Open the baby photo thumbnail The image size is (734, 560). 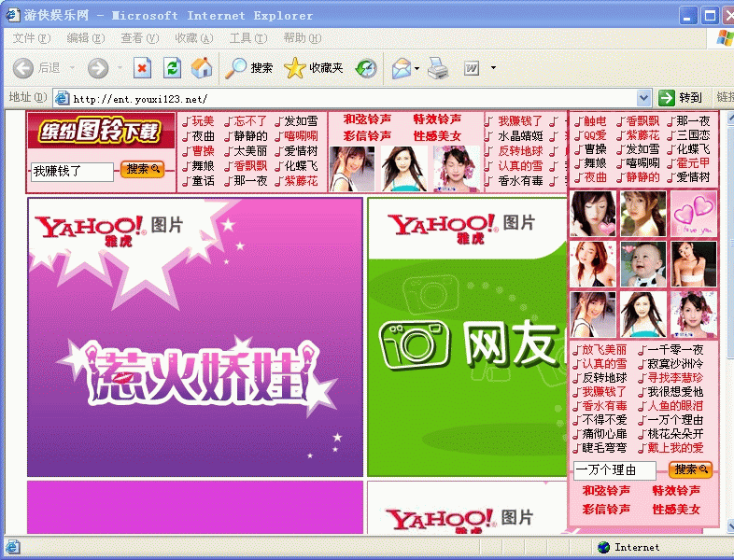point(642,264)
